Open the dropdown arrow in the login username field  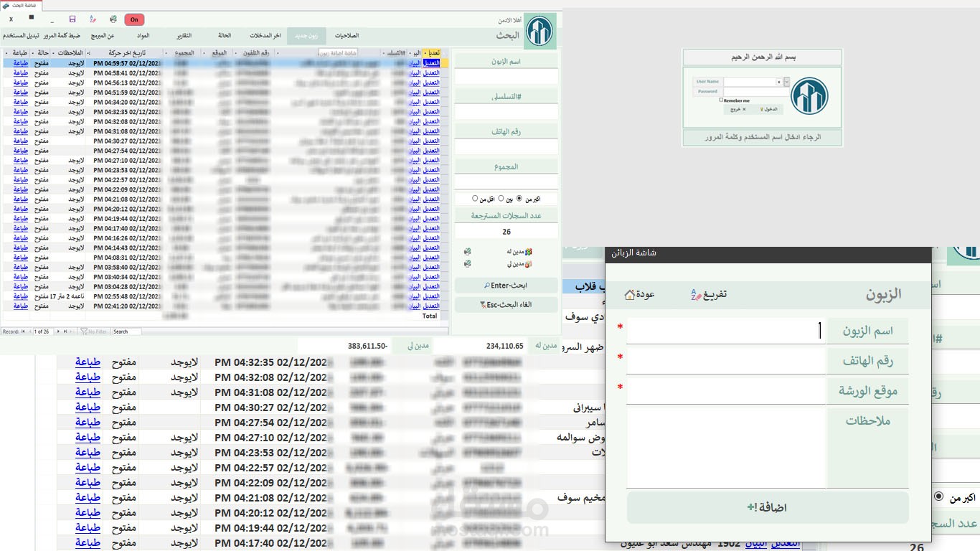coord(786,82)
